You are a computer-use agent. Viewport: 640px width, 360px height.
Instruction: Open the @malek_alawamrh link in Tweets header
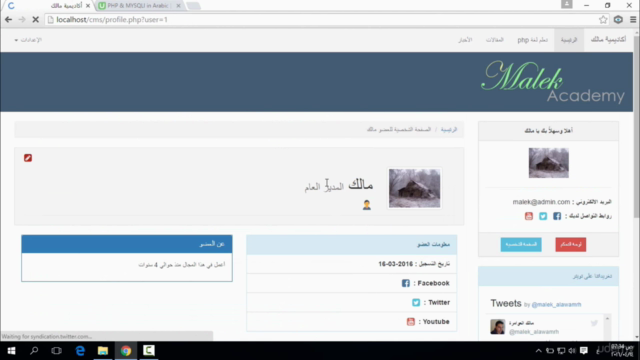coord(556,304)
